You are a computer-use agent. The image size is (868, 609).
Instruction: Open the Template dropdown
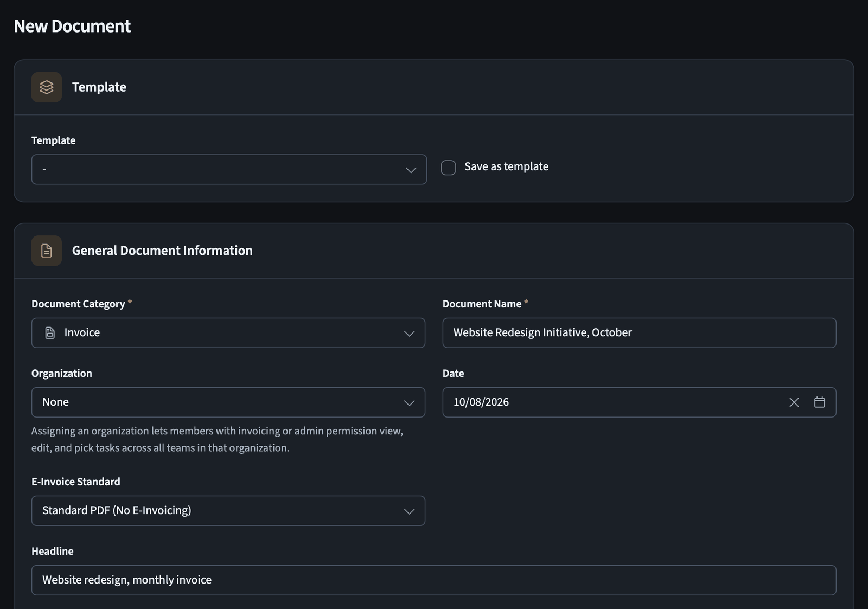(x=229, y=170)
